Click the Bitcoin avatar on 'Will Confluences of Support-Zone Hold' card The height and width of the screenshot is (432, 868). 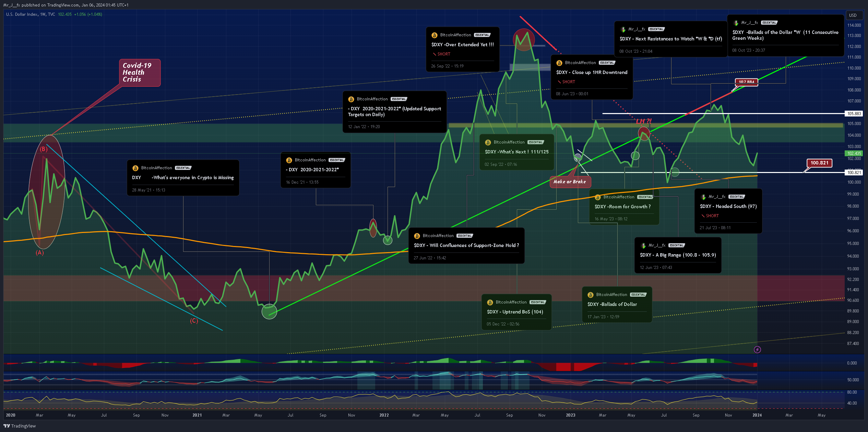click(x=417, y=236)
